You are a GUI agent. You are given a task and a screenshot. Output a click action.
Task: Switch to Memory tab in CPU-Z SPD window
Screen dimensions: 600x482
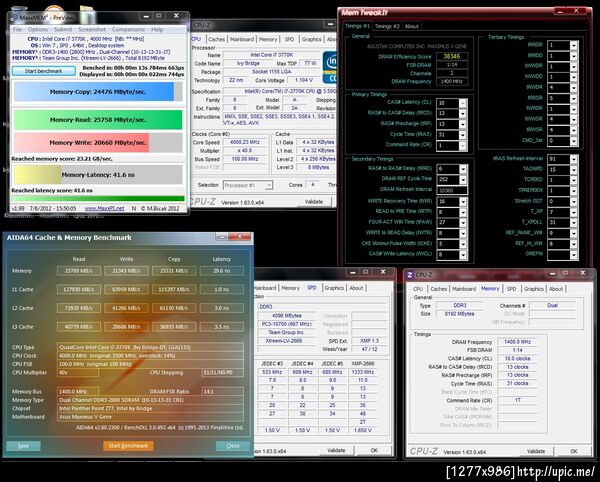(x=290, y=288)
